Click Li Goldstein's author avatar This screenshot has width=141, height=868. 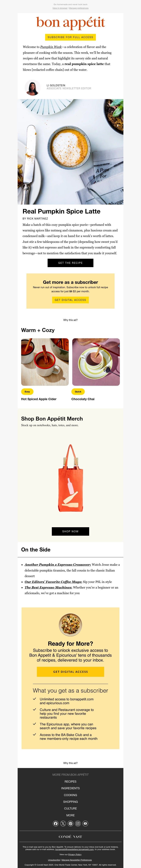click(33, 88)
